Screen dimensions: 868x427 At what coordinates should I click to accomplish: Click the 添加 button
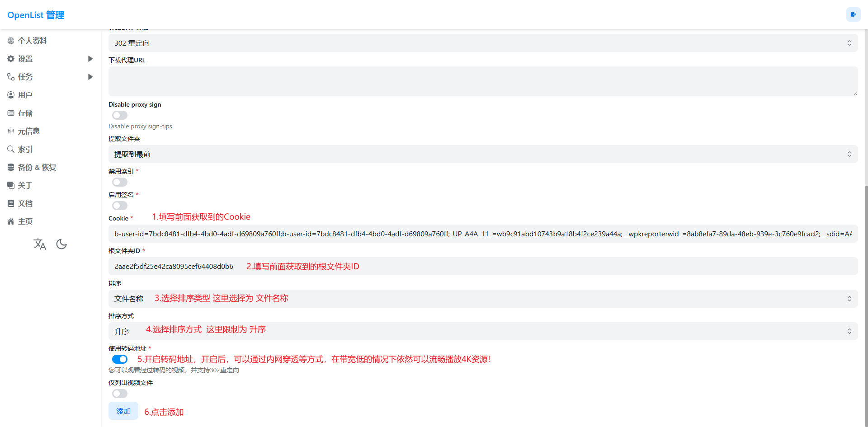123,411
